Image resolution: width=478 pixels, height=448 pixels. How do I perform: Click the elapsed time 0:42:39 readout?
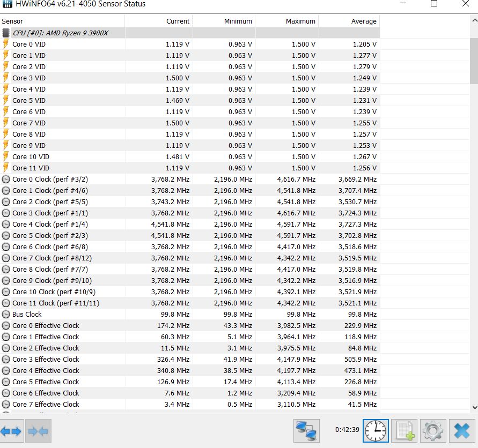pyautogui.click(x=347, y=430)
